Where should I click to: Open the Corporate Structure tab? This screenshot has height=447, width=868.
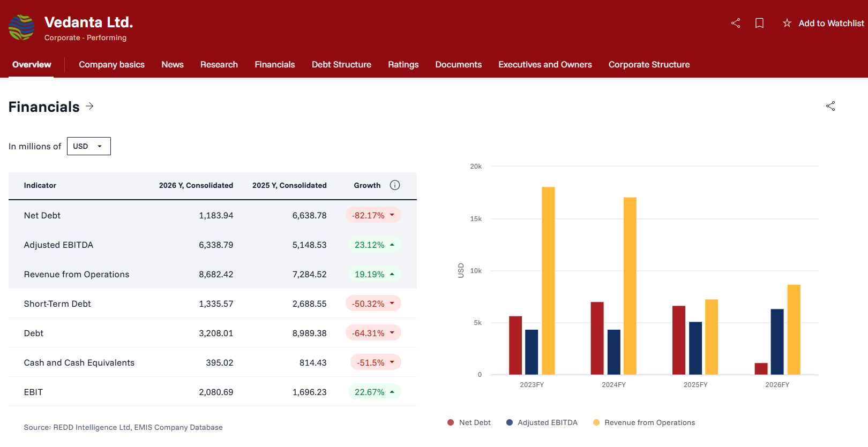[649, 65]
